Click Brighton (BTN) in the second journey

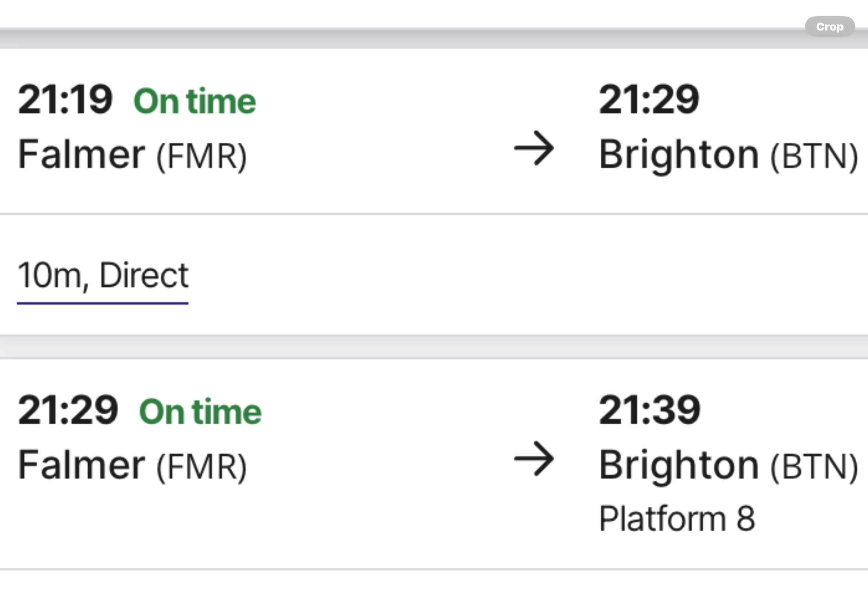[729, 466]
